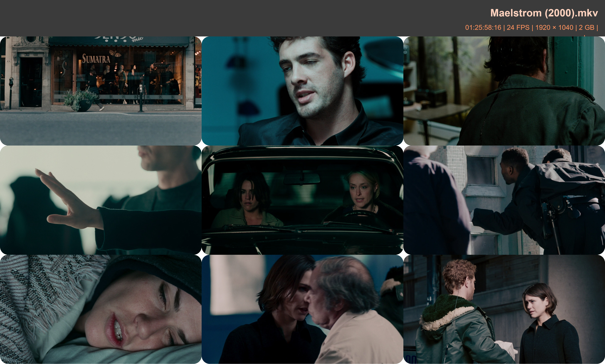The width and height of the screenshot is (605, 364).
Task: Select the outstretched hand thumbnail
Action: pos(101,200)
